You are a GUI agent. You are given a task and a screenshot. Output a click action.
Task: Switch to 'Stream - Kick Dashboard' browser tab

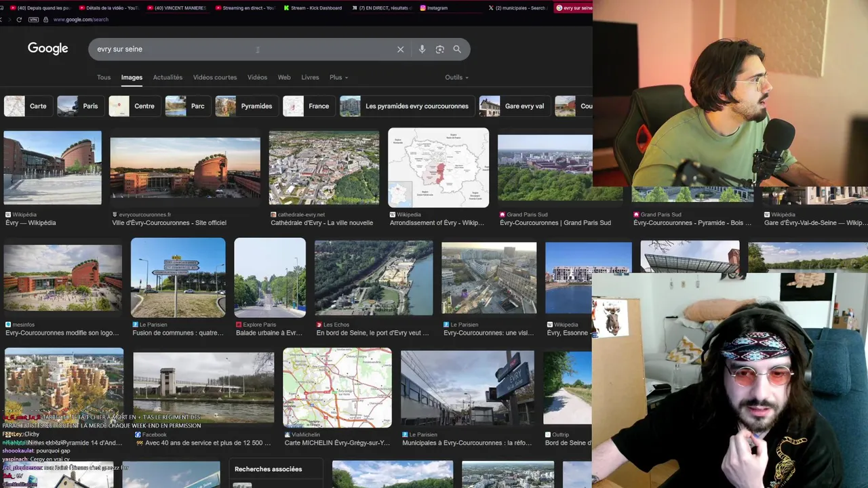coord(314,8)
